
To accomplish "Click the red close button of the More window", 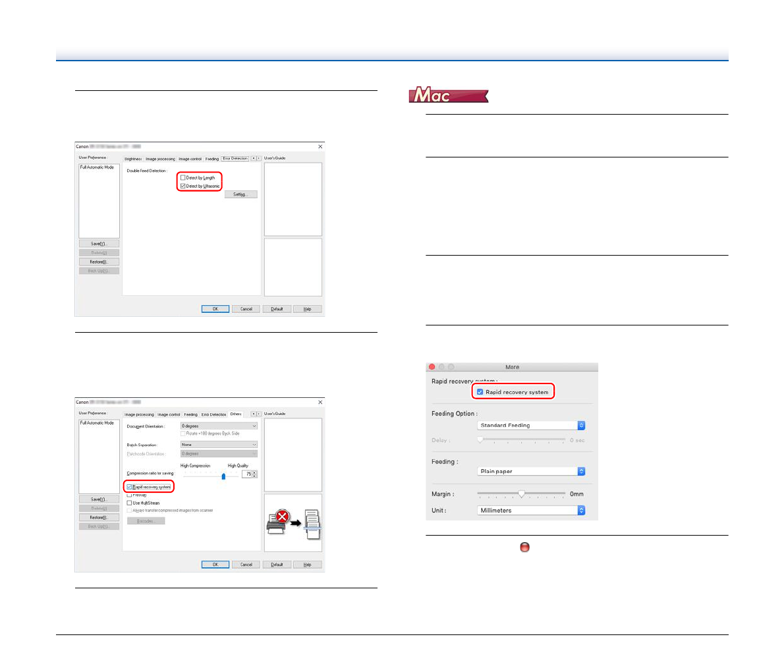I will (432, 367).
